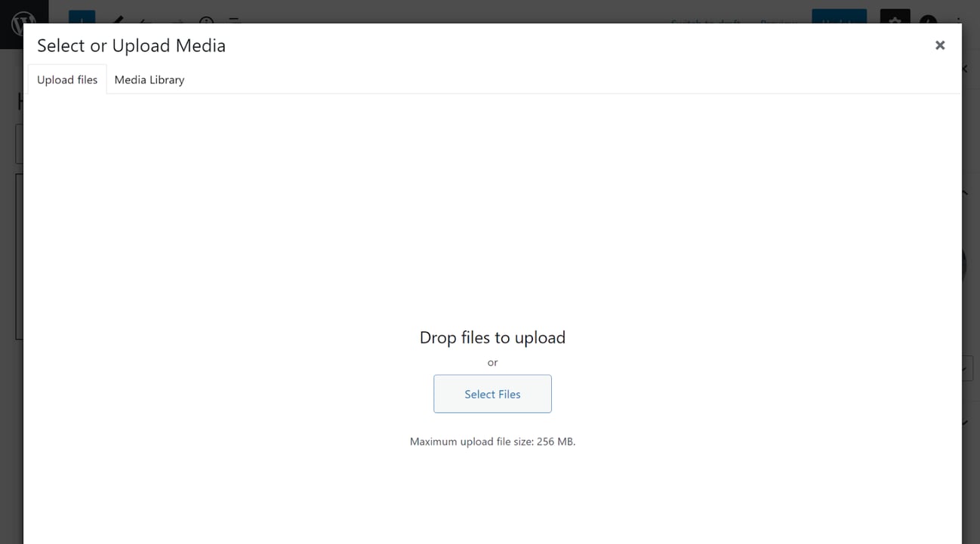The width and height of the screenshot is (980, 544).
Task: Open the Details info icon
Action: [x=206, y=20]
